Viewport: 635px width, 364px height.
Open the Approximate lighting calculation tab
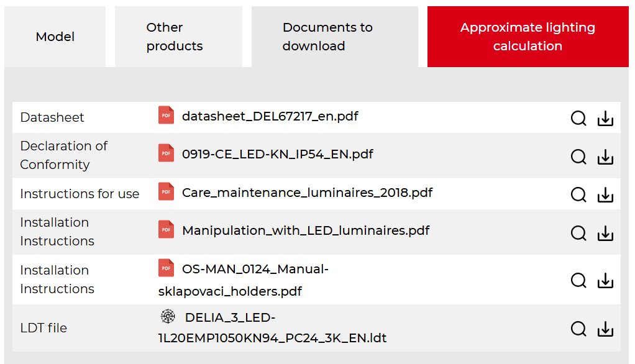(x=528, y=37)
